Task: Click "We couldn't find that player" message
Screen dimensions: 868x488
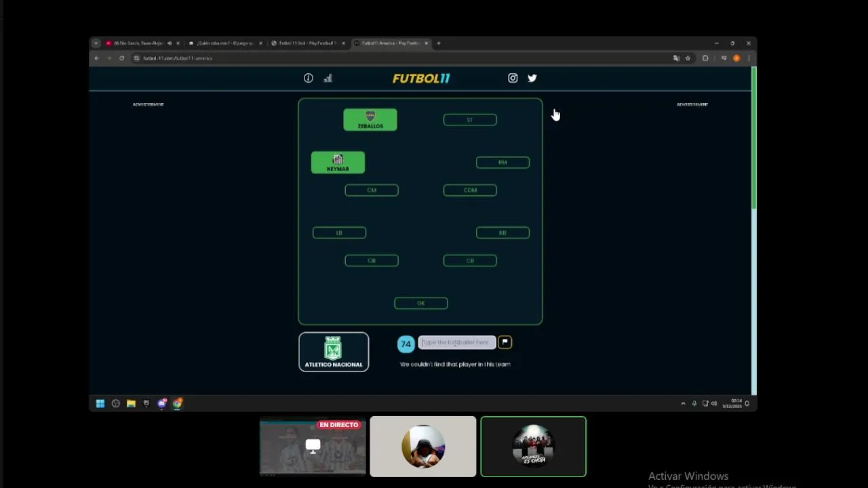Action: point(455,364)
